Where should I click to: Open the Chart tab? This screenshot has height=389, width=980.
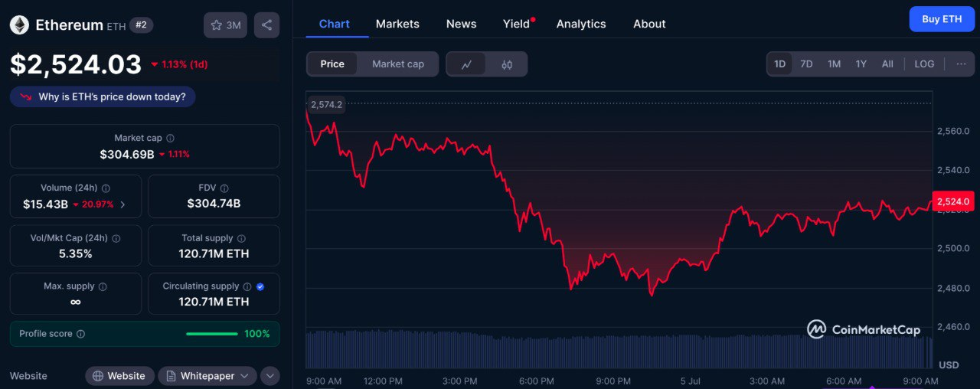coord(335,24)
